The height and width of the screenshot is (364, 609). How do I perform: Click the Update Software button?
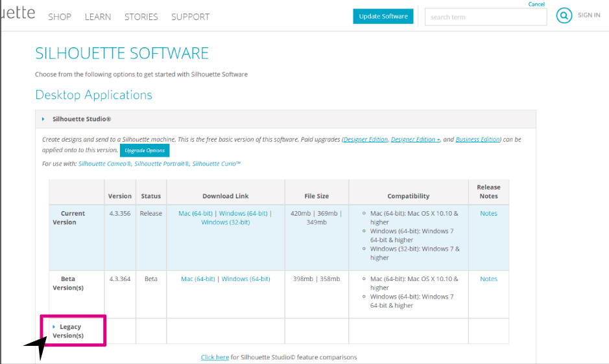[383, 16]
